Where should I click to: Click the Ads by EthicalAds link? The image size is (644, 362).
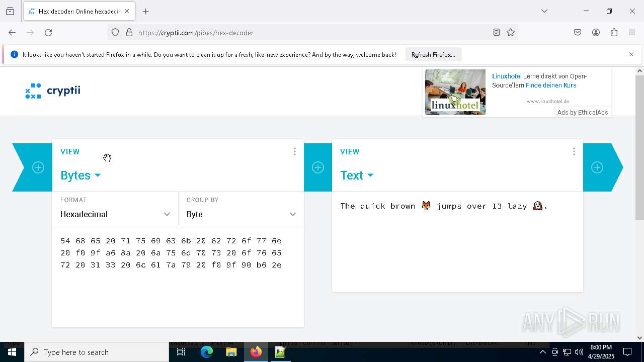[x=583, y=113]
